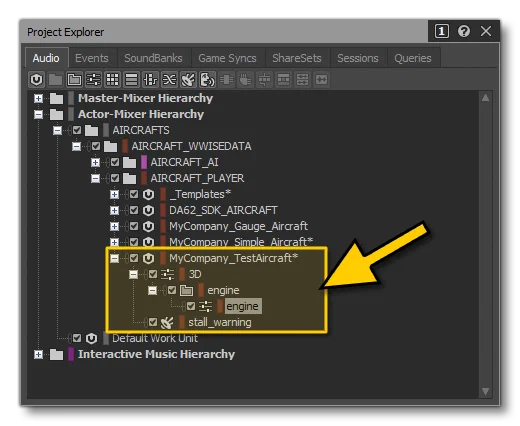Expand the Interactive Music Hierarchy node
Viewport: 520px width, 426px height.
(38, 354)
